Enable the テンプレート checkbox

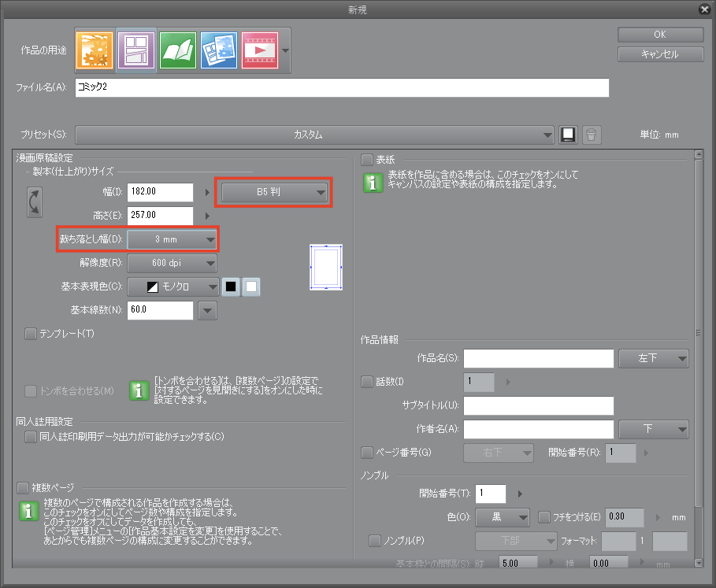[29, 334]
